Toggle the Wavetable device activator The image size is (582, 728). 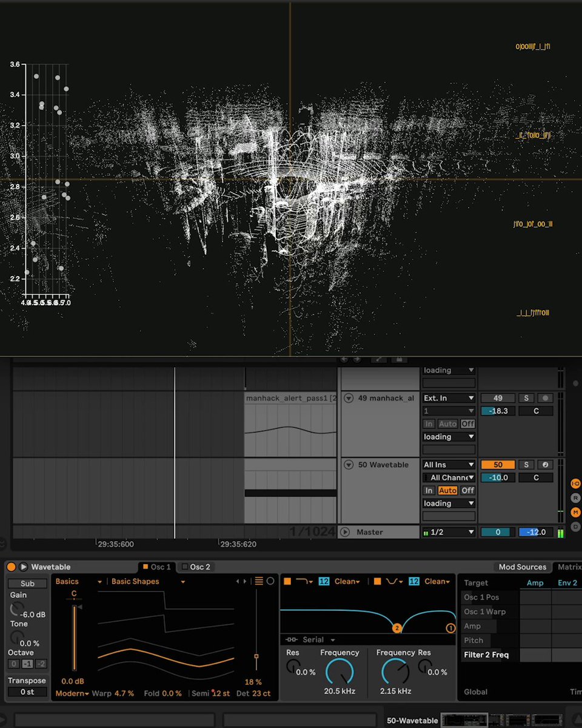11,567
